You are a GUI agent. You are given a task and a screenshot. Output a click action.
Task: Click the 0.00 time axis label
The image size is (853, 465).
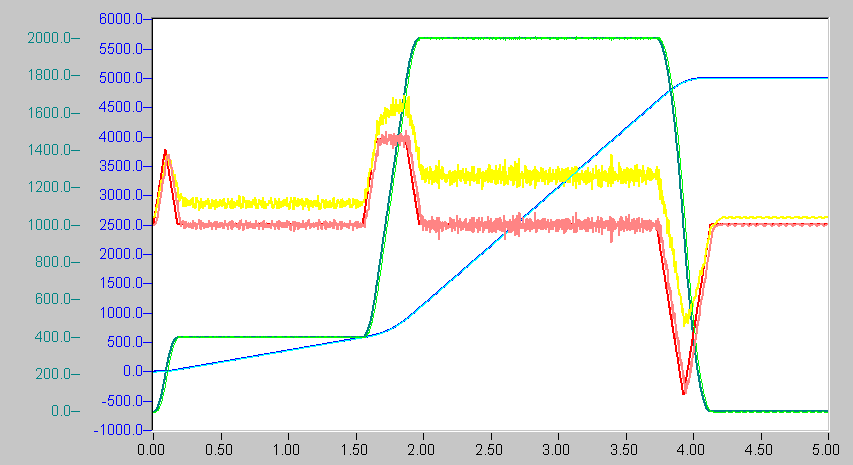point(150,450)
